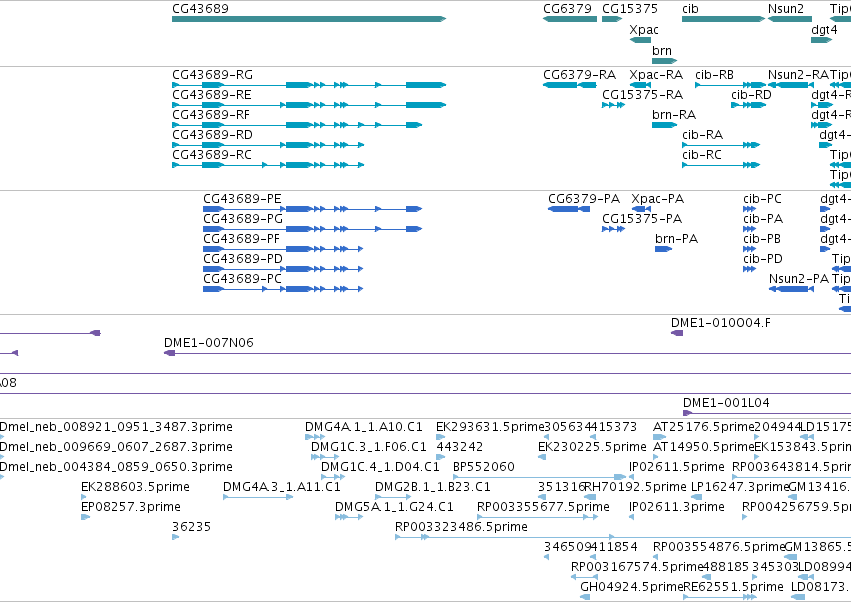This screenshot has width=851, height=602.
Task: Click the Xpac-RA transcript label
Action: coord(656,75)
